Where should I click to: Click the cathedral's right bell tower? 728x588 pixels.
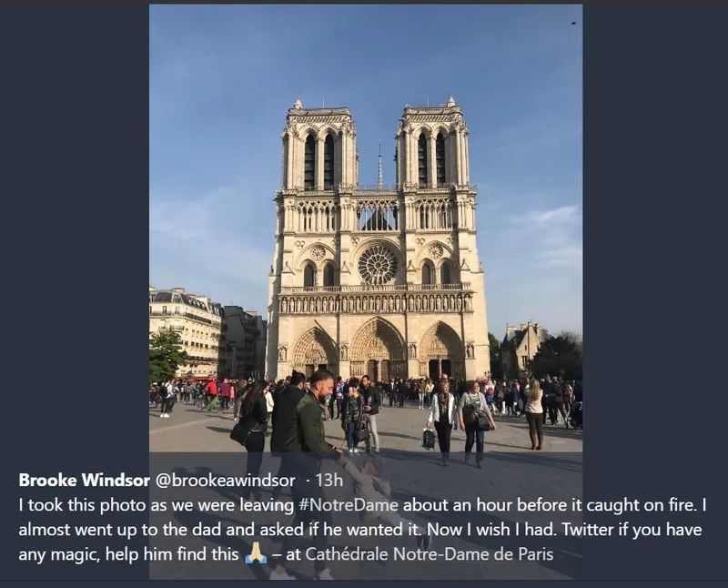point(432,148)
